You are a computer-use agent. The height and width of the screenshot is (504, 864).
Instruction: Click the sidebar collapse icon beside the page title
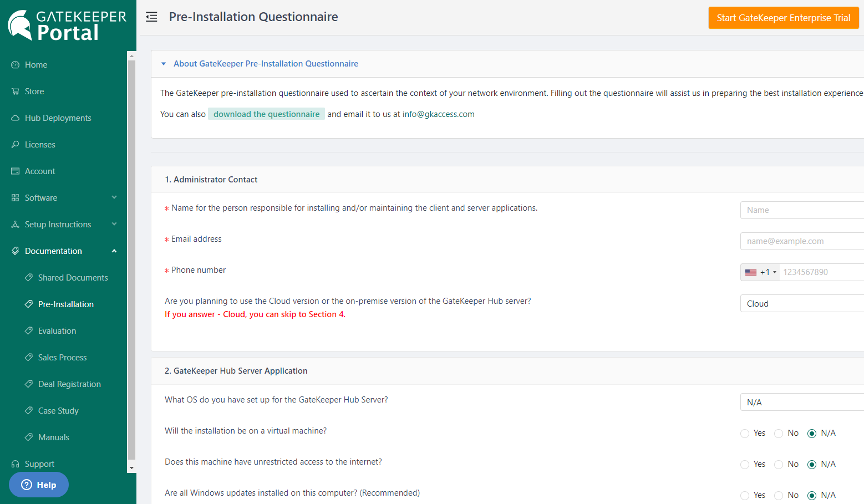pyautogui.click(x=151, y=17)
